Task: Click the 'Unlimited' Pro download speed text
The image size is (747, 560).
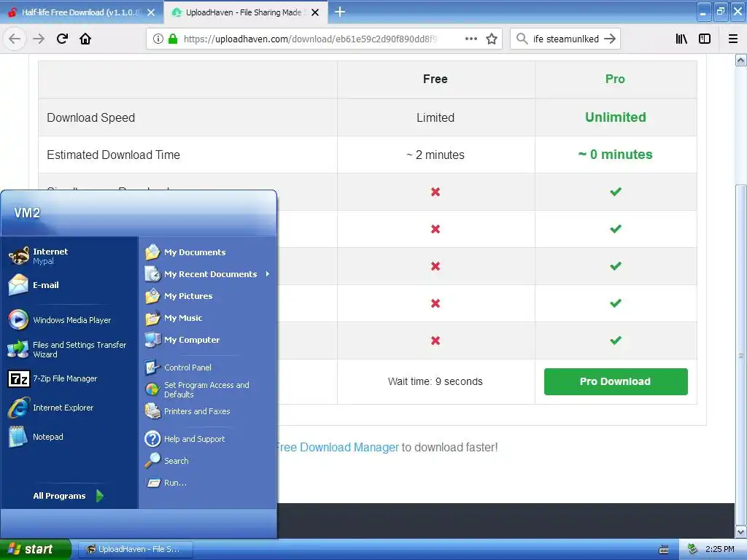Action: click(616, 117)
